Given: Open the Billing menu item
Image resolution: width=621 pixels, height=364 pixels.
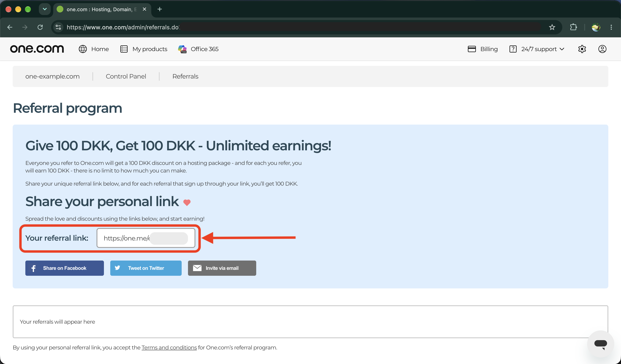Looking at the screenshot, I should pos(489,49).
